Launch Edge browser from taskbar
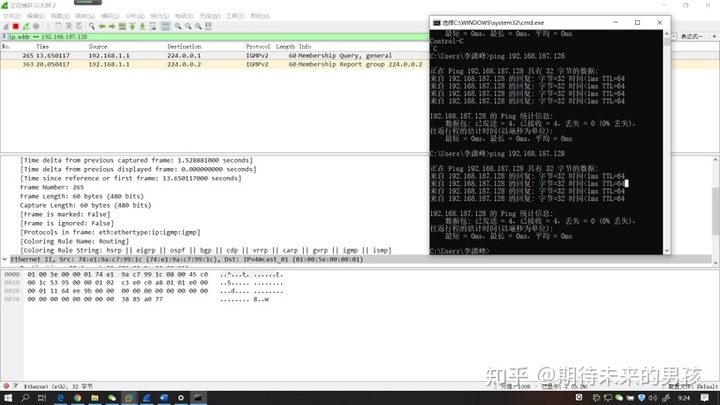Image resolution: width=720 pixels, height=405 pixels. point(60,398)
